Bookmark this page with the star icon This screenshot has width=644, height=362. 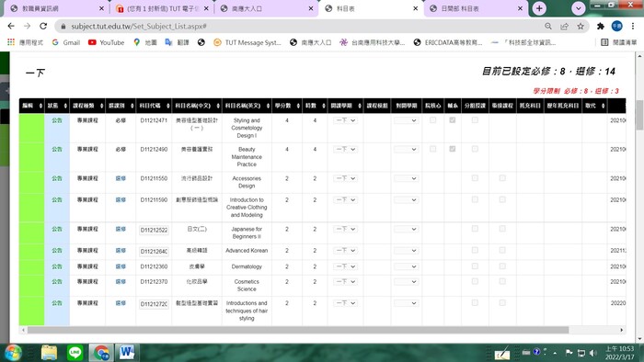(x=581, y=27)
